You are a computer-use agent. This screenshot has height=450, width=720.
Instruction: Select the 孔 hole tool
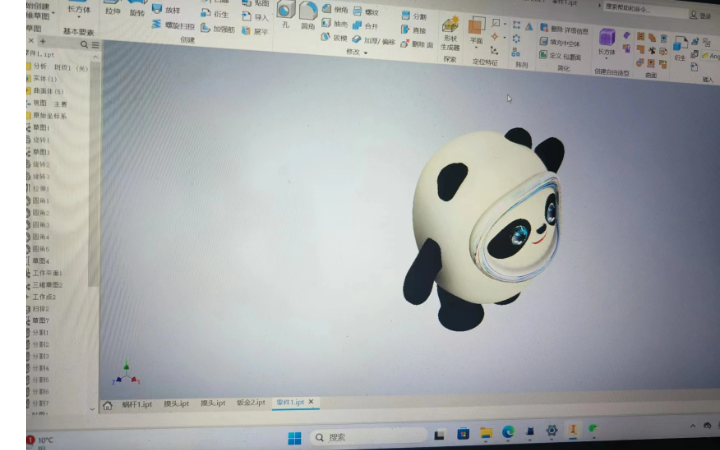[x=286, y=14]
